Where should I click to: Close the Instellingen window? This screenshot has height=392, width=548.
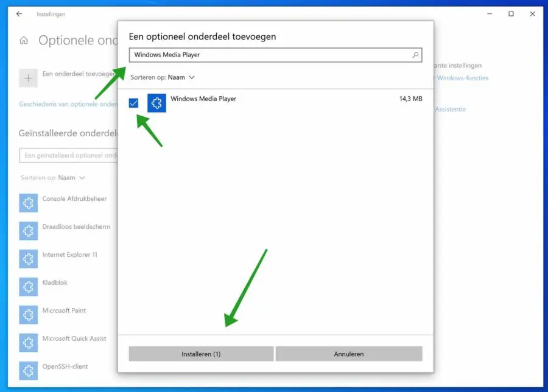532,14
